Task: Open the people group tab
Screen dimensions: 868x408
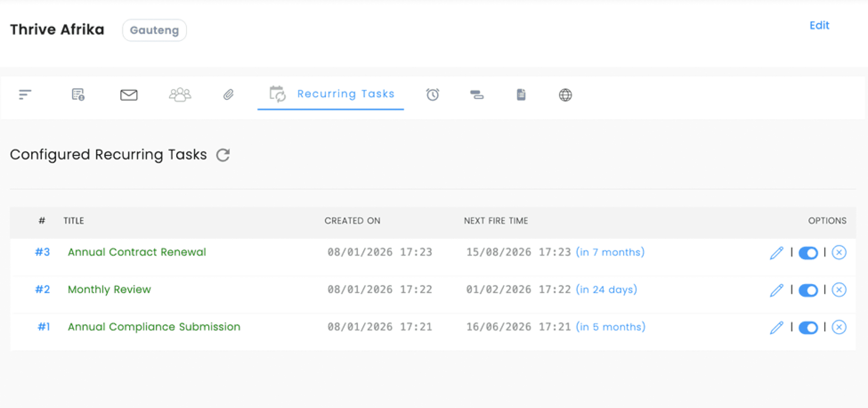Action: pos(180,94)
